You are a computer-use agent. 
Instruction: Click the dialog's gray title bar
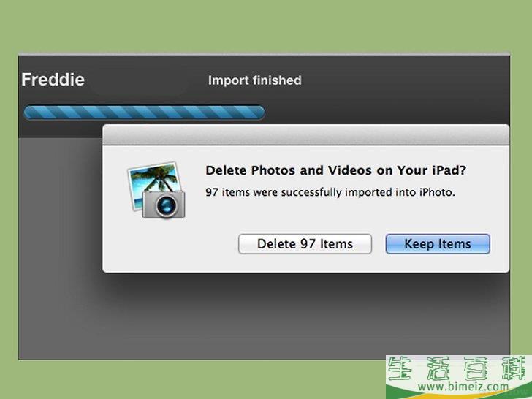(305, 135)
